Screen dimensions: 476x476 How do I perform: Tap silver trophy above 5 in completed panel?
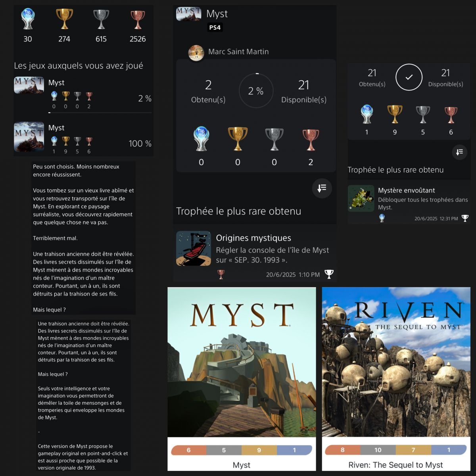pos(423,114)
